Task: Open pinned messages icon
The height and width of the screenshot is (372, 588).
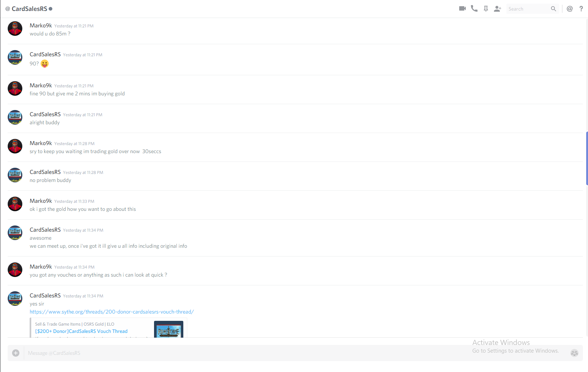Action: click(x=486, y=9)
